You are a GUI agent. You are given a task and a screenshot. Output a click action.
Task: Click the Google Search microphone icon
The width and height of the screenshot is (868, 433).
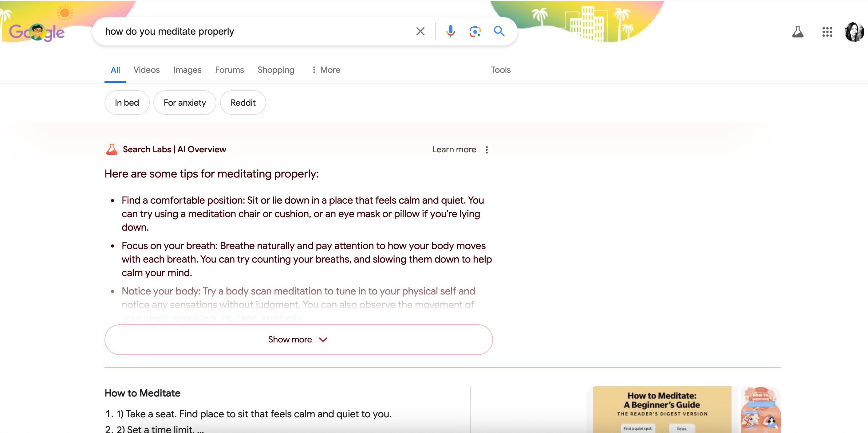point(450,32)
